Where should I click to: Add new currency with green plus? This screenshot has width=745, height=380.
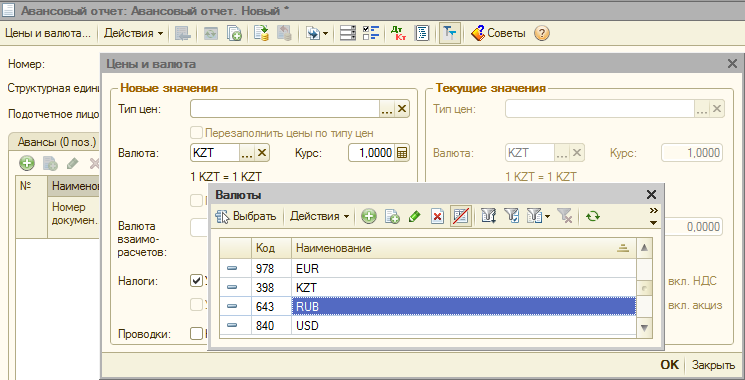click(x=369, y=217)
